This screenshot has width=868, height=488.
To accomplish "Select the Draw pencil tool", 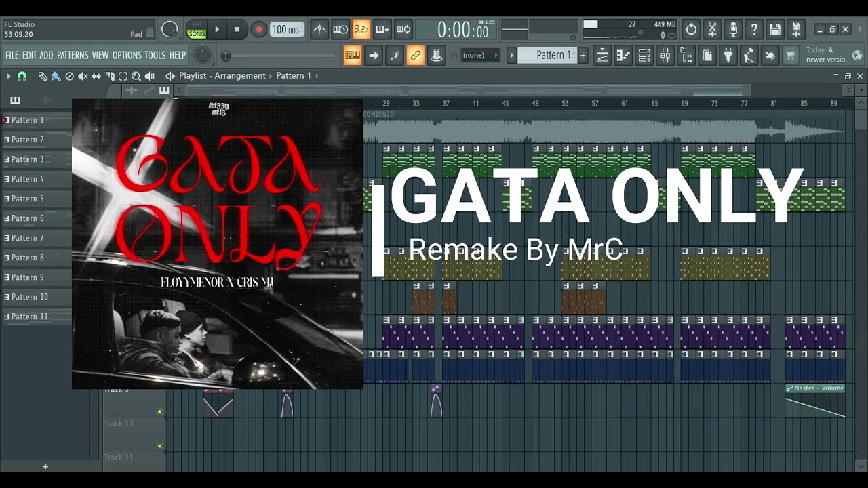I will pyautogui.click(x=43, y=76).
